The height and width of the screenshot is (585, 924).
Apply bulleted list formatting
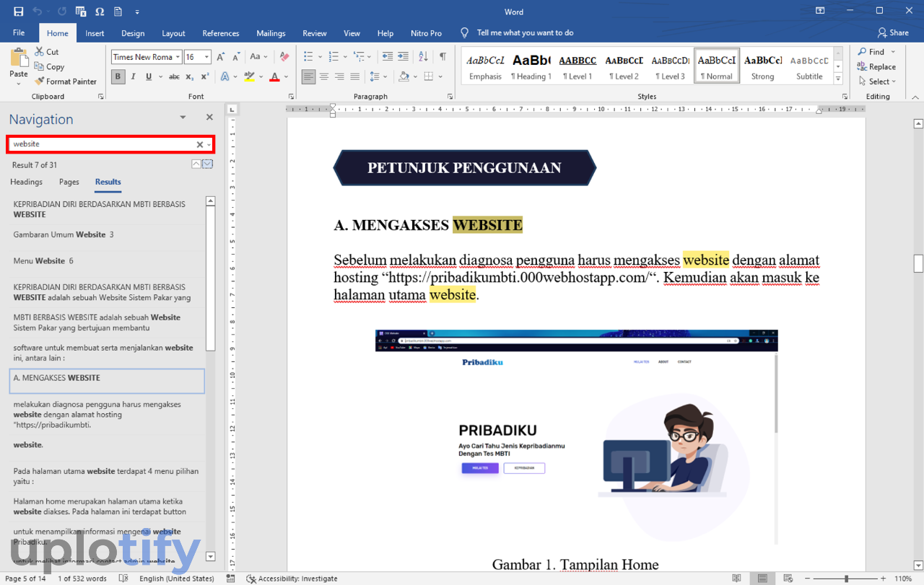[308, 56]
